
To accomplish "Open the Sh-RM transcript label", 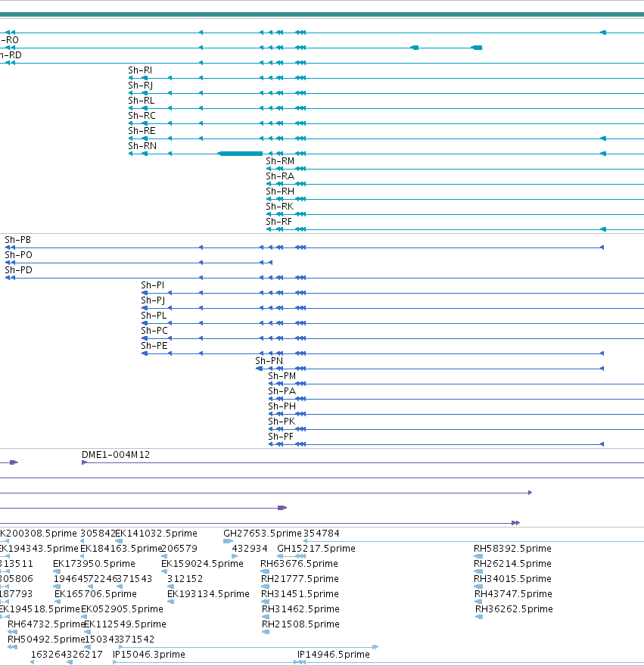I will point(280,161).
